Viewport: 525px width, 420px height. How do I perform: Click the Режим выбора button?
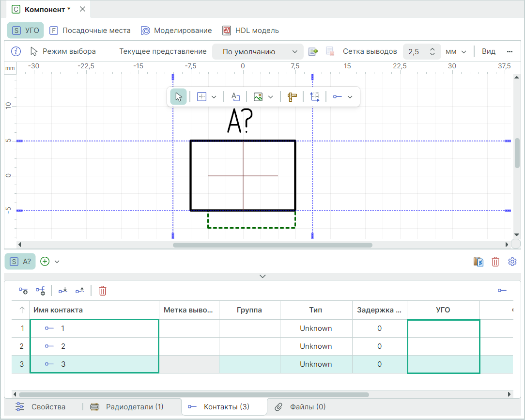(63, 51)
